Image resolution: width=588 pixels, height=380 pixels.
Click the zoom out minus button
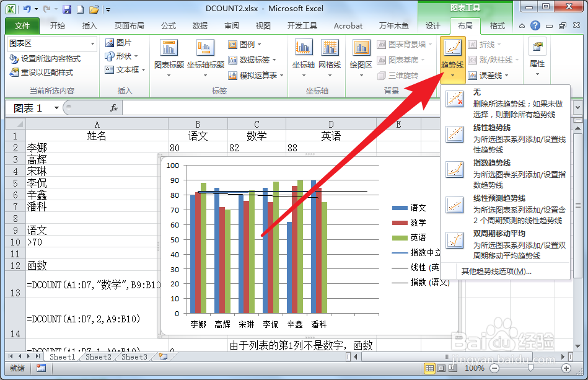coord(494,368)
